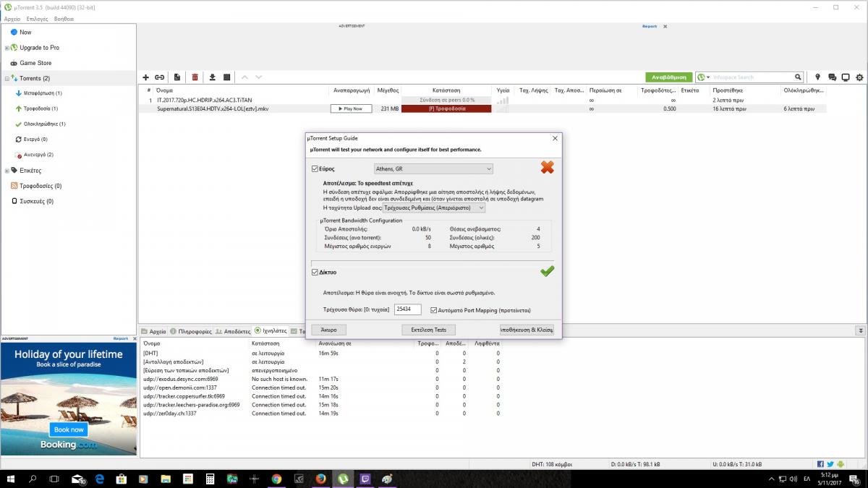The image size is (868, 488).
Task: Click the search magnifier icon in toolbar
Action: tap(799, 77)
